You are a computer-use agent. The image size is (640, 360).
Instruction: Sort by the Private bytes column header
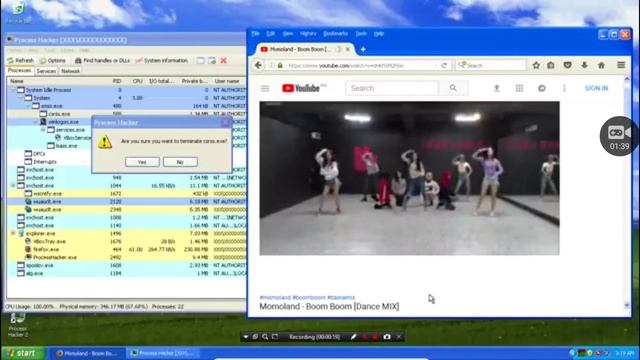194,81
